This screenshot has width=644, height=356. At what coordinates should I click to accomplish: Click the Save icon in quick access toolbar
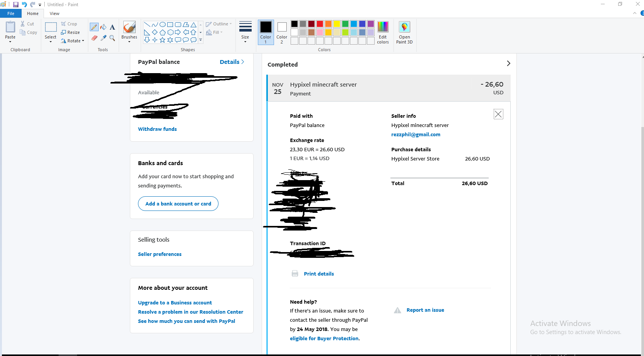coord(16,5)
